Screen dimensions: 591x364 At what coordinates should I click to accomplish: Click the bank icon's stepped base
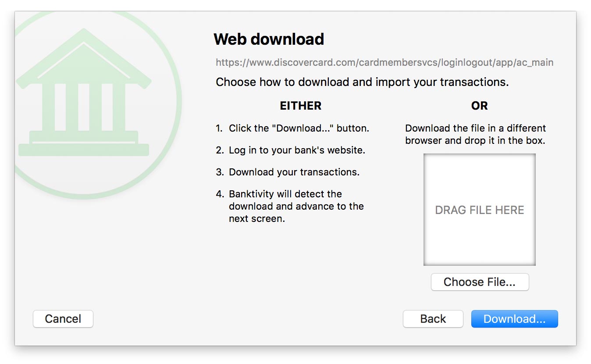[x=83, y=144]
